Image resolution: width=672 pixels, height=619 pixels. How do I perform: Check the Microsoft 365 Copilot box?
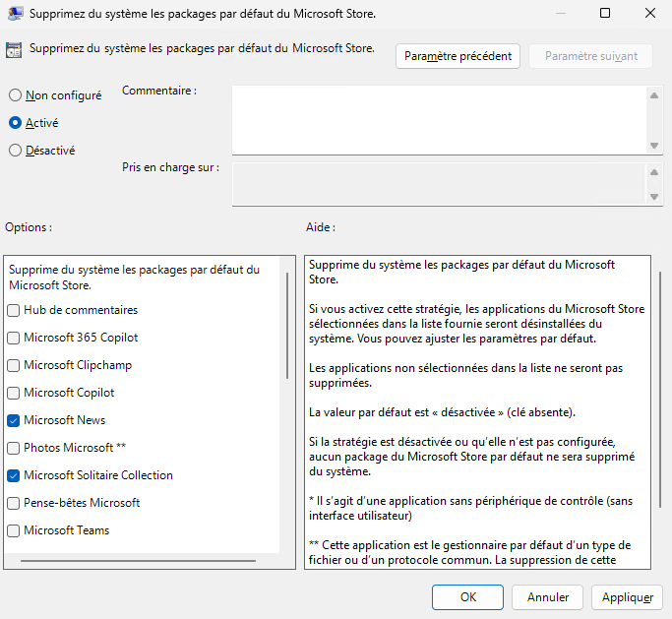(x=14, y=338)
